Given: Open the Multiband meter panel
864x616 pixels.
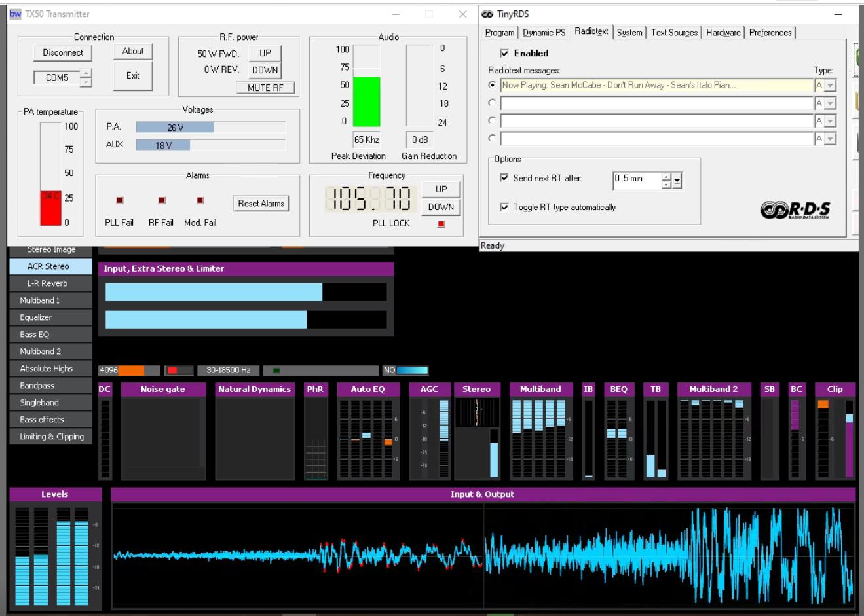Looking at the screenshot, I should pyautogui.click(x=540, y=431).
